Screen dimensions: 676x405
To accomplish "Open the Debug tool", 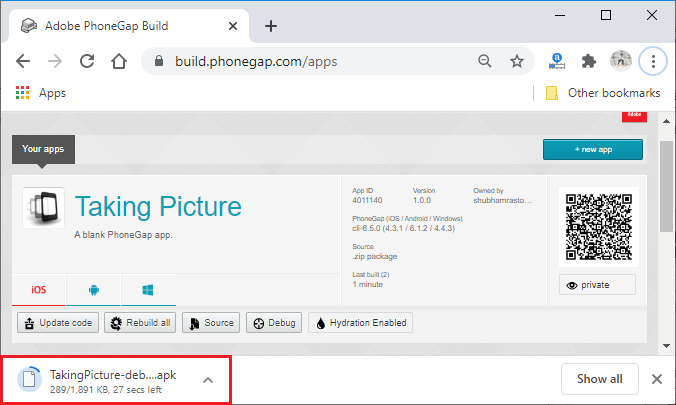I will coord(274,323).
